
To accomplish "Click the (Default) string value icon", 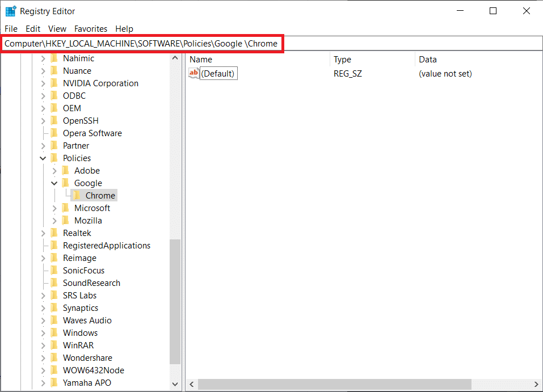I will [194, 73].
